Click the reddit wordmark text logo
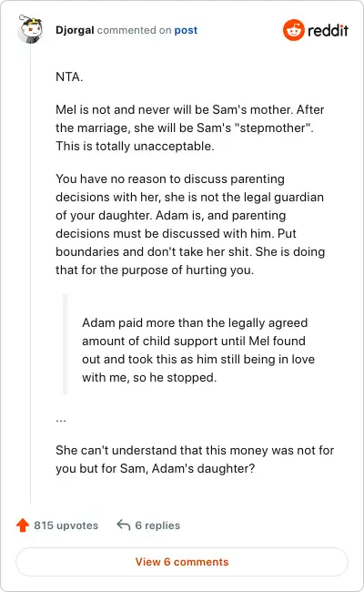Screen dimensions: 364x592 click(x=328, y=30)
